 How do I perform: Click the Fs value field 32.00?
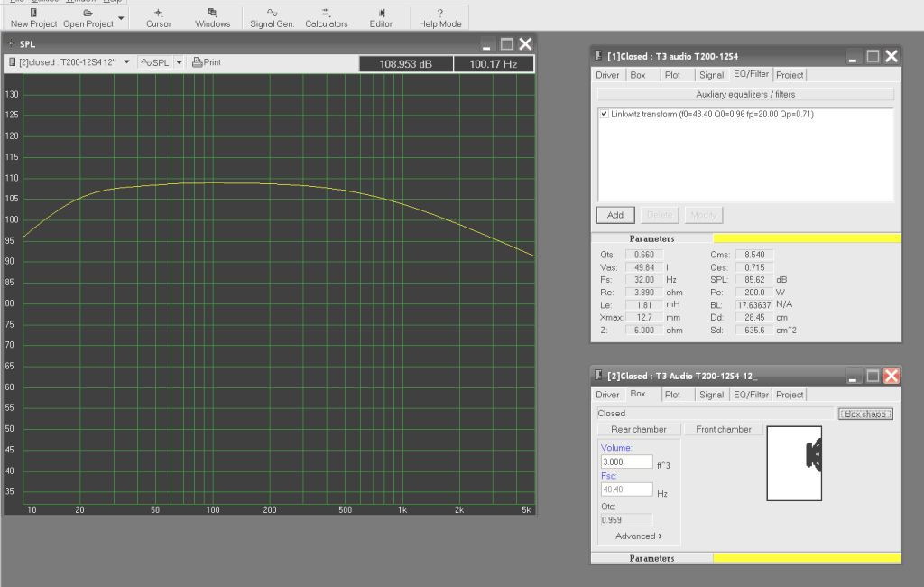pos(643,280)
